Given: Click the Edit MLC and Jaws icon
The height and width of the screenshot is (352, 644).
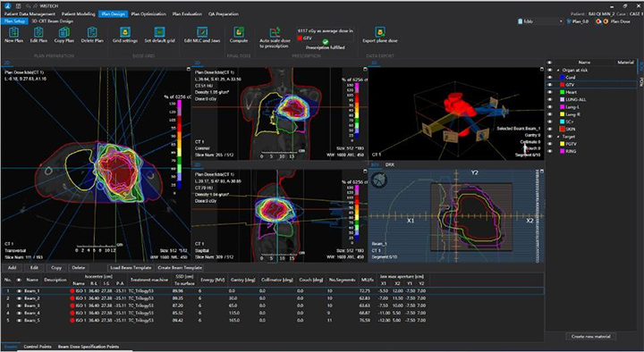Looking at the screenshot, I should (202, 32).
